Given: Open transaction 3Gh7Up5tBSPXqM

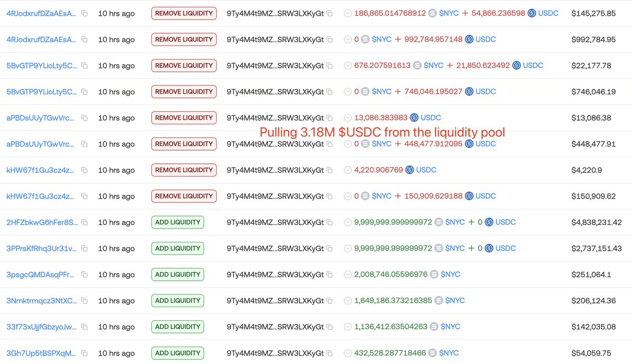Looking at the screenshot, I should pyautogui.click(x=41, y=353).
